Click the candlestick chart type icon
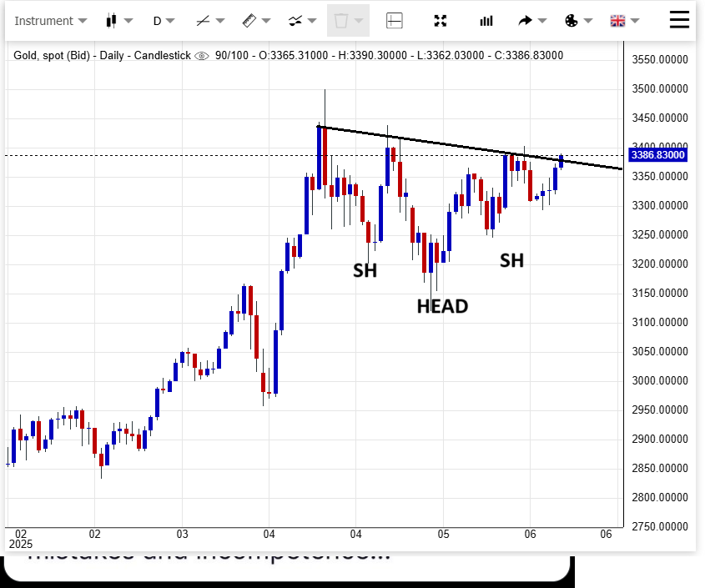 112,21
